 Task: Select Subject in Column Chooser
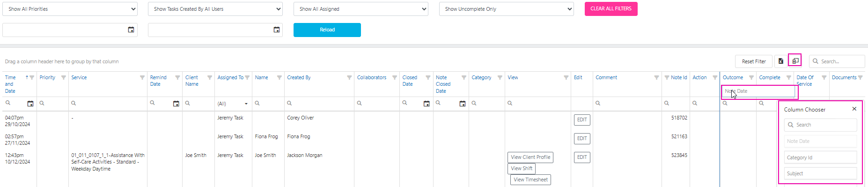coord(820,173)
